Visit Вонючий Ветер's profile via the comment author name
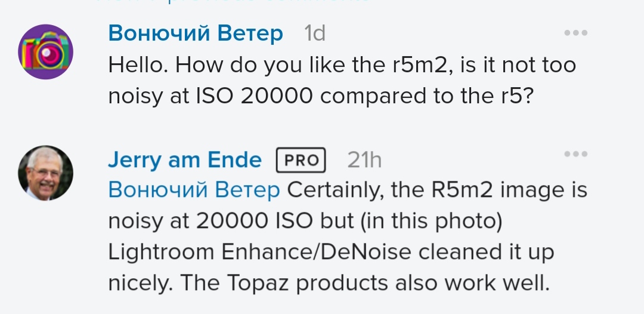This screenshot has width=644, height=314. click(x=196, y=33)
